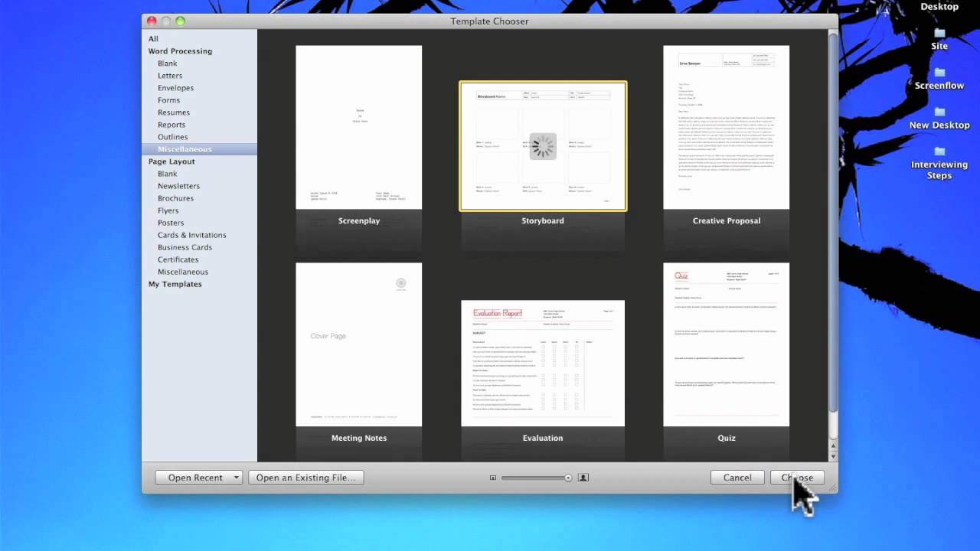The height and width of the screenshot is (551, 980).
Task: Select the Newsletters category
Action: point(178,186)
